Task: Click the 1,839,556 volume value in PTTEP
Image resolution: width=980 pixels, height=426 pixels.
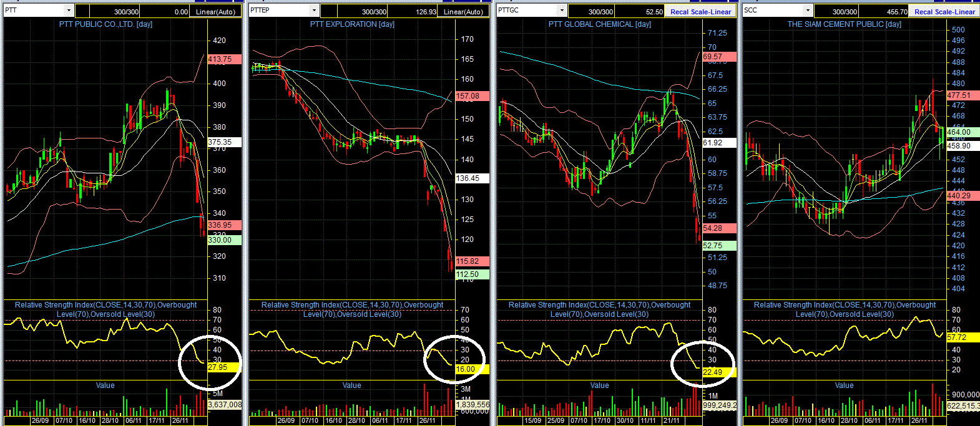Action: click(473, 405)
